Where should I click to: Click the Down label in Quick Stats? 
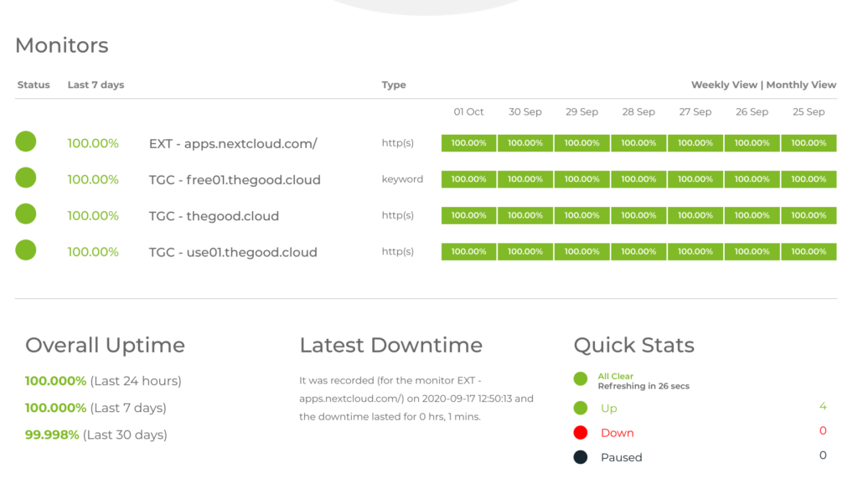coord(618,432)
